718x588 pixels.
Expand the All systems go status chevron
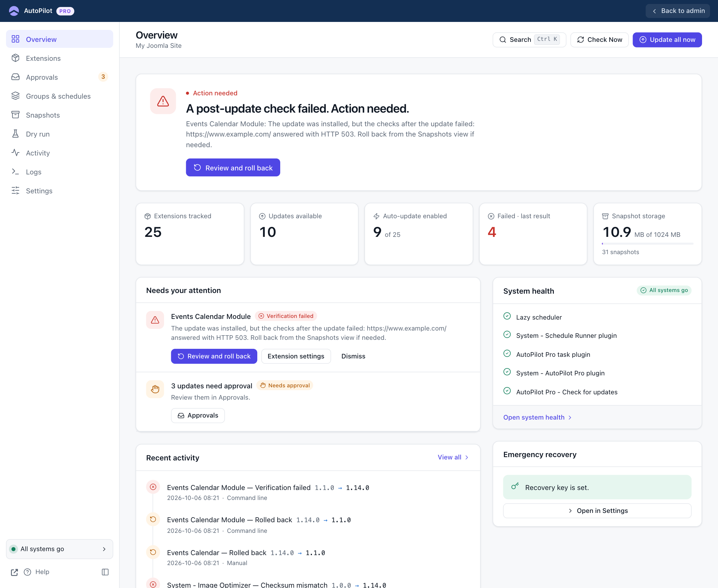tap(104, 549)
